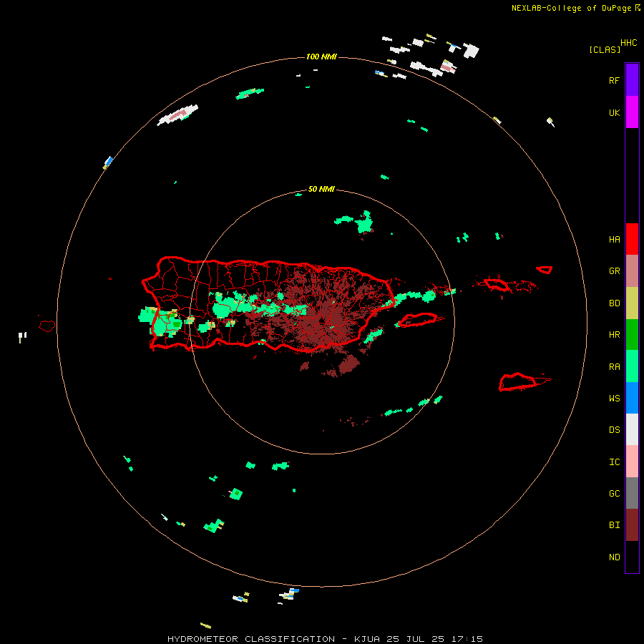Image resolution: width=644 pixels, height=644 pixels.
Task: Click the UK legend label
Action: click(x=614, y=112)
